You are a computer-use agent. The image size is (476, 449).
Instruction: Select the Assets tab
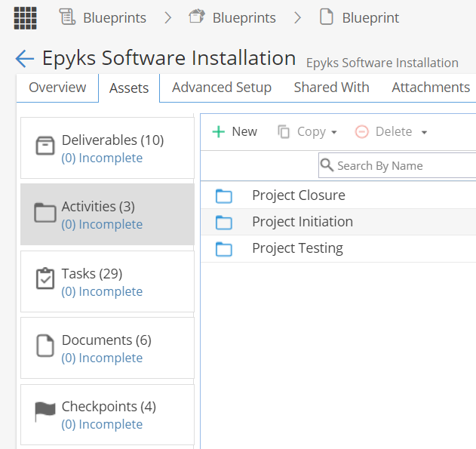(x=129, y=88)
